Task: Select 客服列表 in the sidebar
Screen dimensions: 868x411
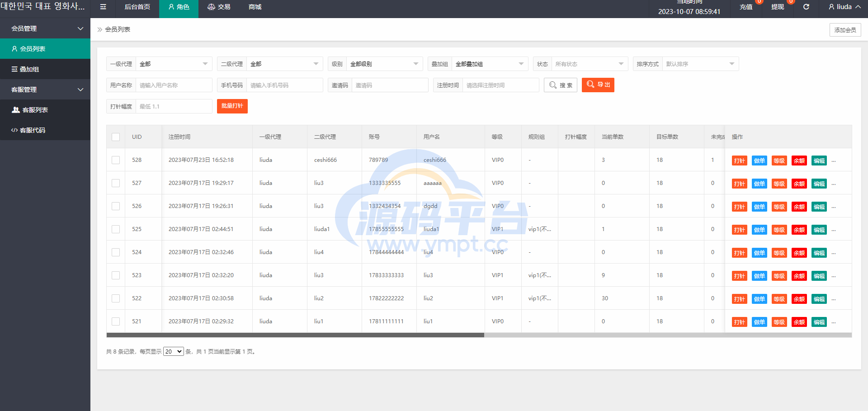Action: 45,110
